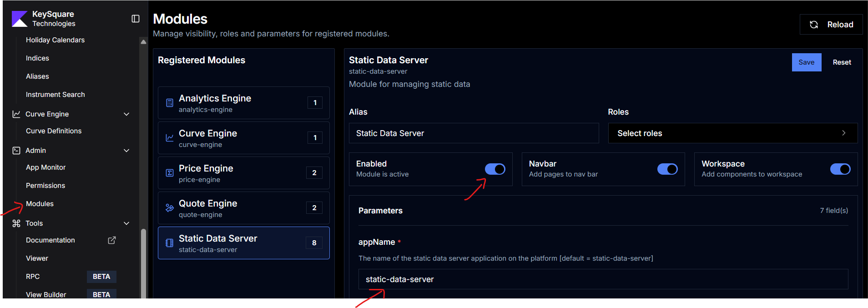This screenshot has width=868, height=308.
Task: Select the Price Engine module
Action: click(244, 173)
